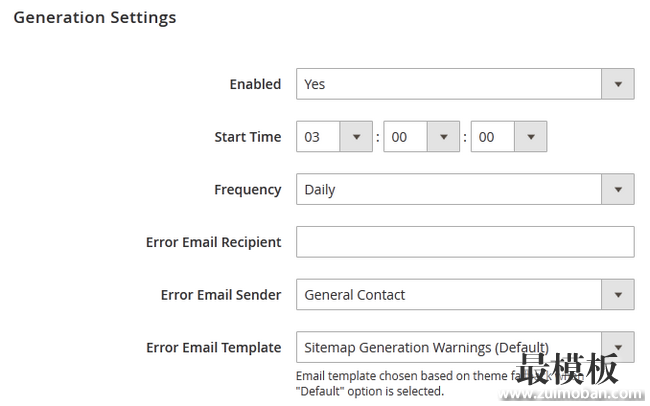
Task: Click the Frequency field label
Action: [x=248, y=190]
